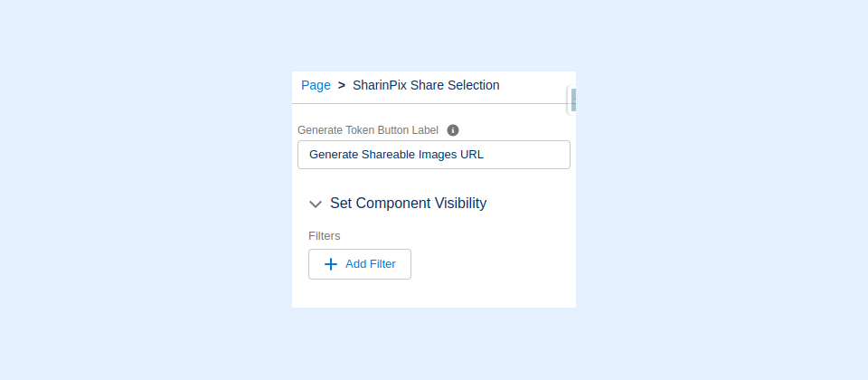Screen dimensions: 868x380
Task: Click the Add Filter button
Action: (360, 264)
